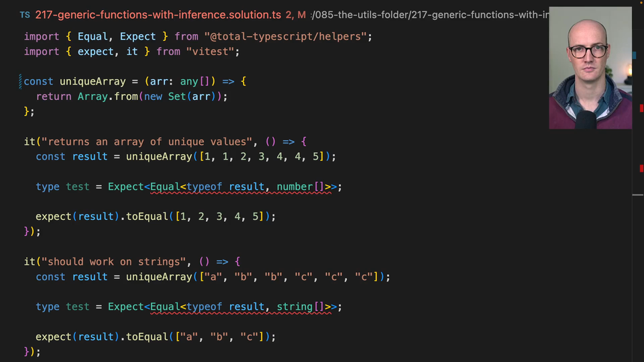
Task: Click the "should work on strings" test title
Action: tap(117, 261)
